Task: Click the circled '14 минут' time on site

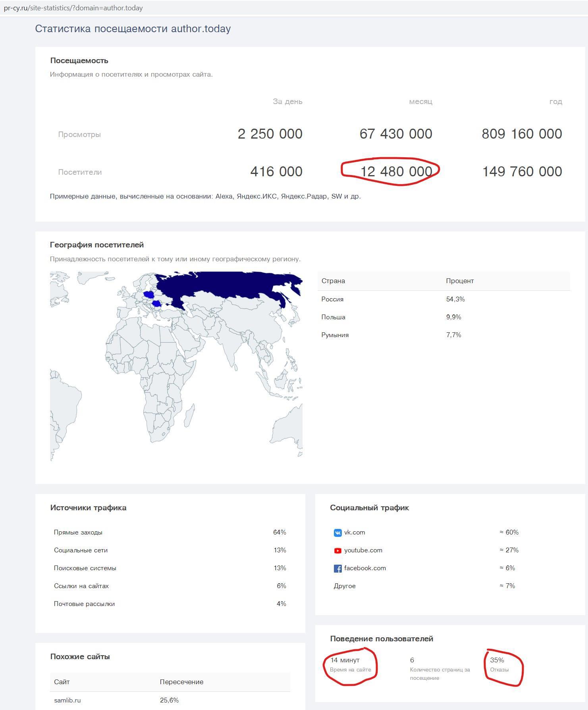Action: pyautogui.click(x=345, y=660)
